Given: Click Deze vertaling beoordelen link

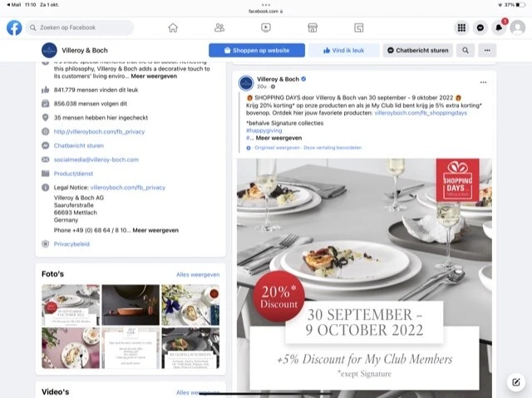Looking at the screenshot, I should click(x=332, y=147).
